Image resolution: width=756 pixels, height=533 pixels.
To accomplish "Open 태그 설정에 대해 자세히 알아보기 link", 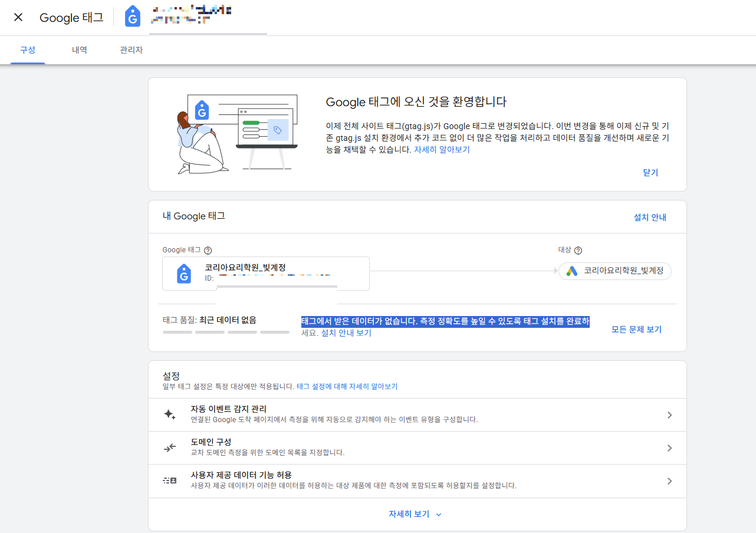I will click(x=347, y=387).
